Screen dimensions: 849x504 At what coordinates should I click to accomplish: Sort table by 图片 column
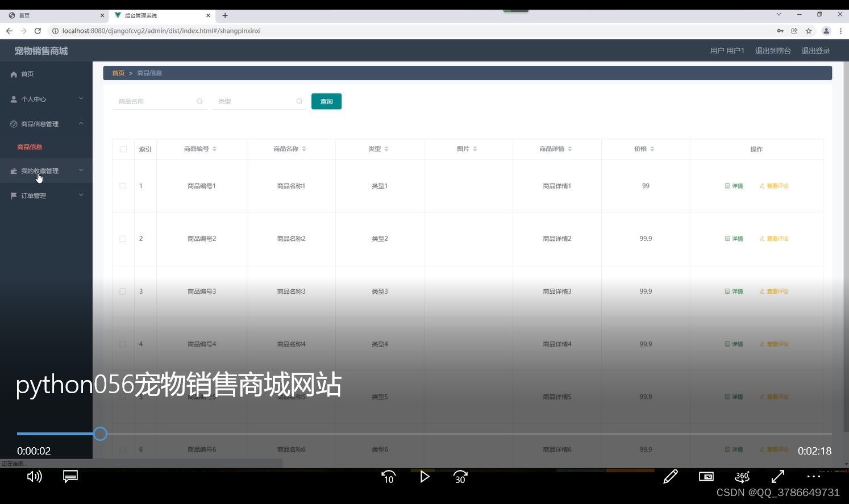point(475,149)
